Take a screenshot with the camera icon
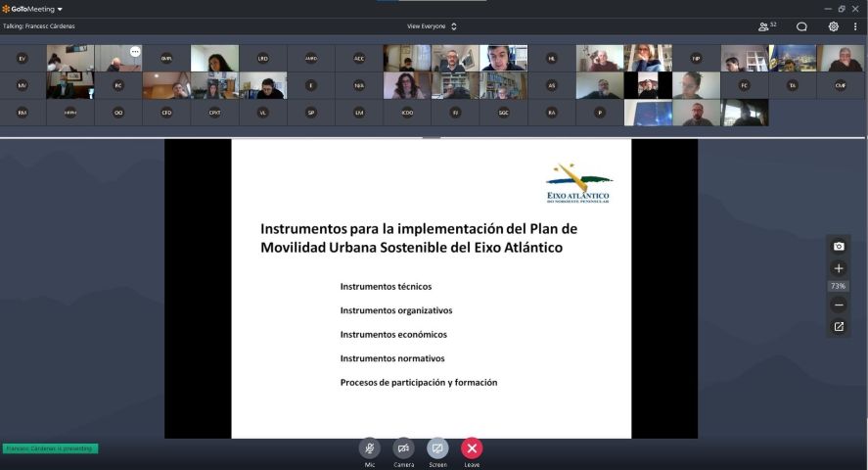 (x=839, y=246)
